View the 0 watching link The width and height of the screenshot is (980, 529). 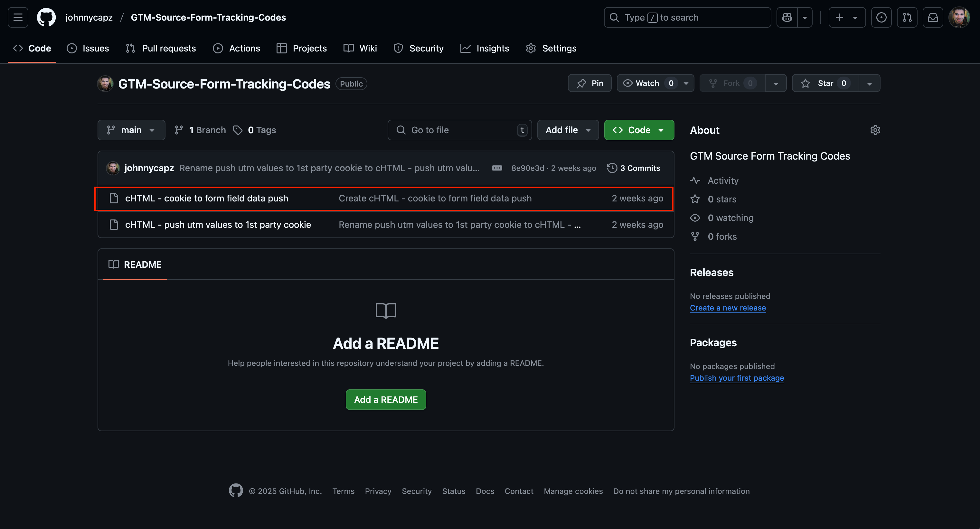click(x=722, y=218)
